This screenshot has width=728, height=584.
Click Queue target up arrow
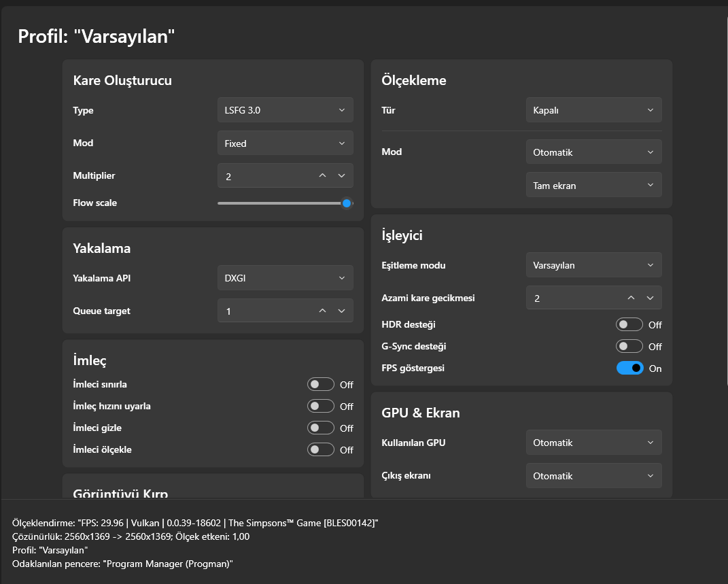322,311
